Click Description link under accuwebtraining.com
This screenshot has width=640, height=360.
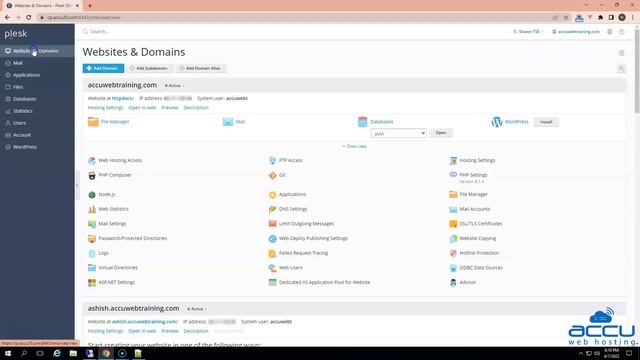coord(196,108)
